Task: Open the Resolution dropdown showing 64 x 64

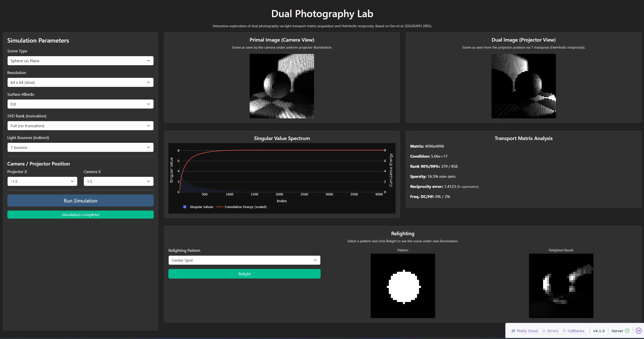Action: pos(80,82)
